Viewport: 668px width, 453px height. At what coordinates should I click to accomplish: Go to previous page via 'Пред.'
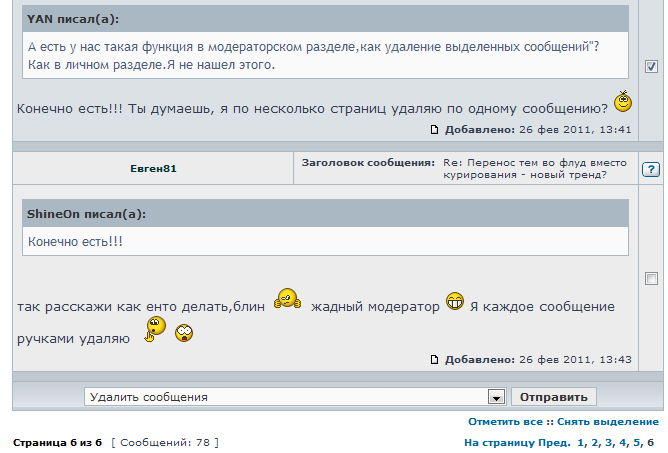[554, 443]
